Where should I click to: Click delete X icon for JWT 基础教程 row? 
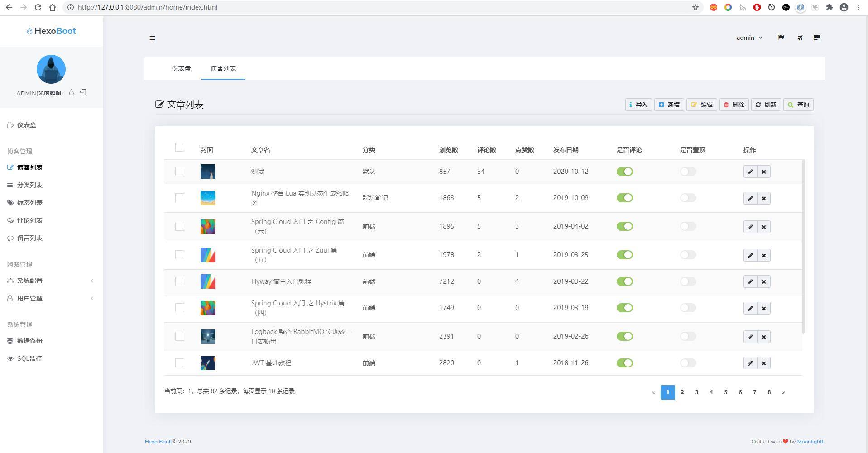point(764,363)
